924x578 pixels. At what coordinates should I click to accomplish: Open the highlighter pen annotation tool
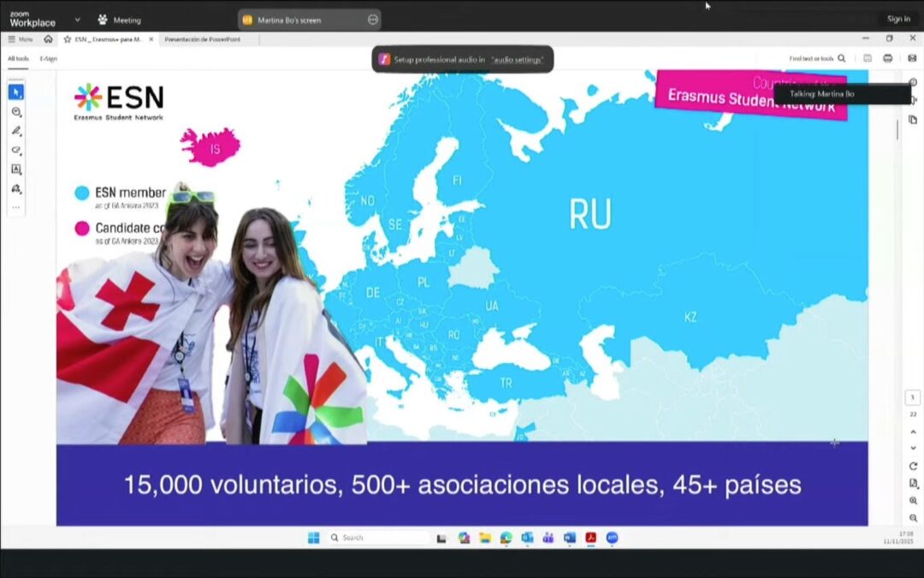click(15, 131)
